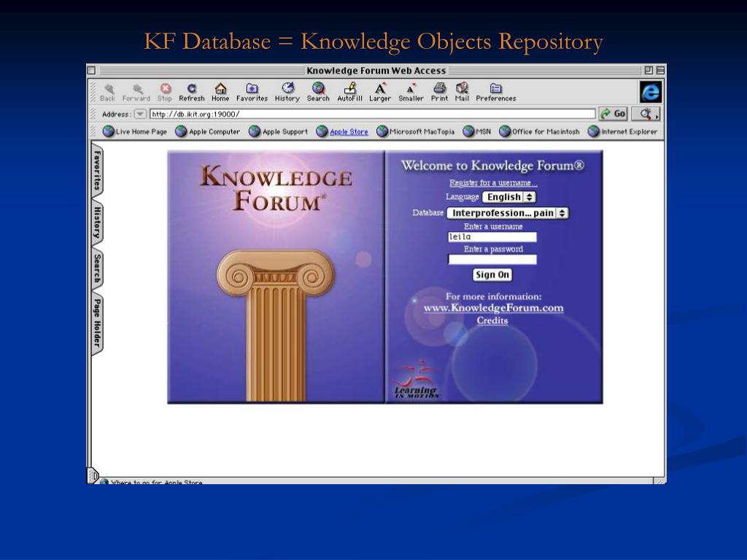Click the Back toolbar icon

click(108, 93)
